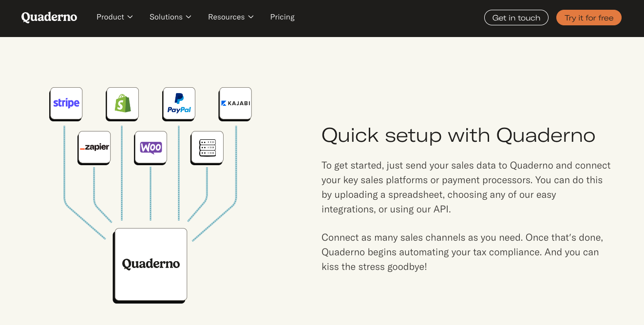The width and height of the screenshot is (644, 325).
Task: Select the Zapier integration icon
Action: (95, 147)
